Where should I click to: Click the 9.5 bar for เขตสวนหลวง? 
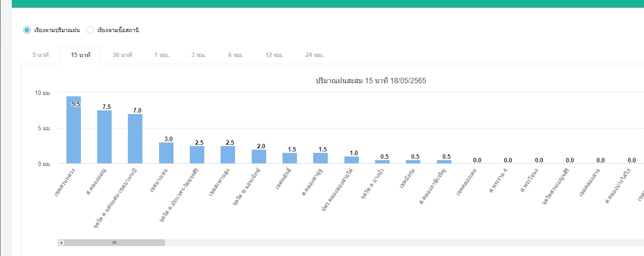pyautogui.click(x=74, y=130)
